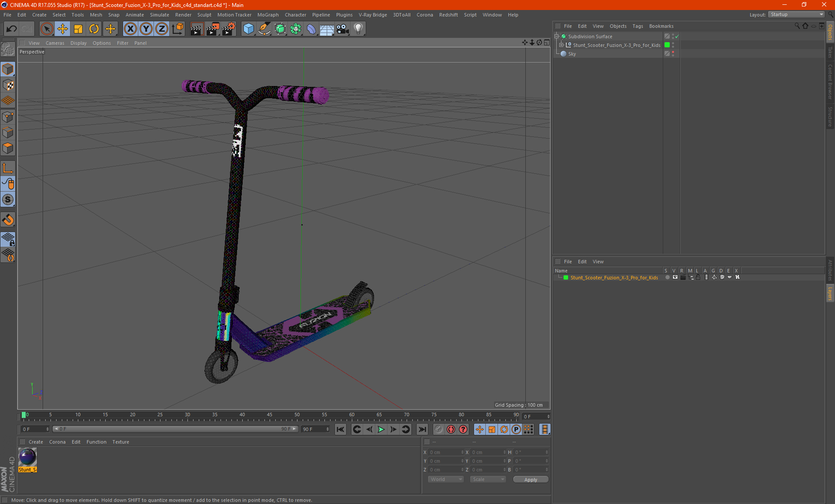Click the coordinate system icon
The height and width of the screenshot is (504, 835).
(177, 29)
